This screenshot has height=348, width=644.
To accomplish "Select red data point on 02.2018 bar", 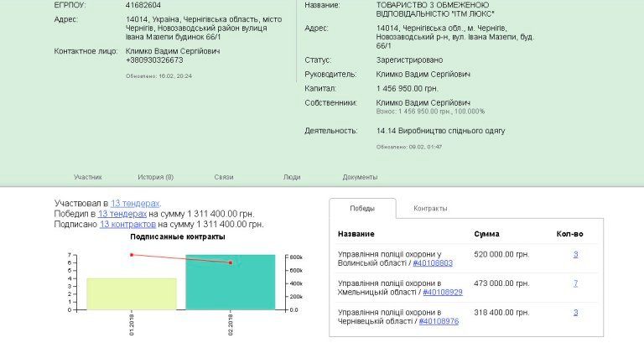I will coord(231,262).
